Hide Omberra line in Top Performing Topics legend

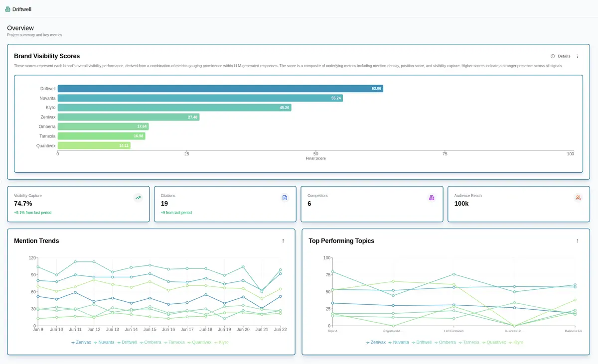pyautogui.click(x=447, y=343)
